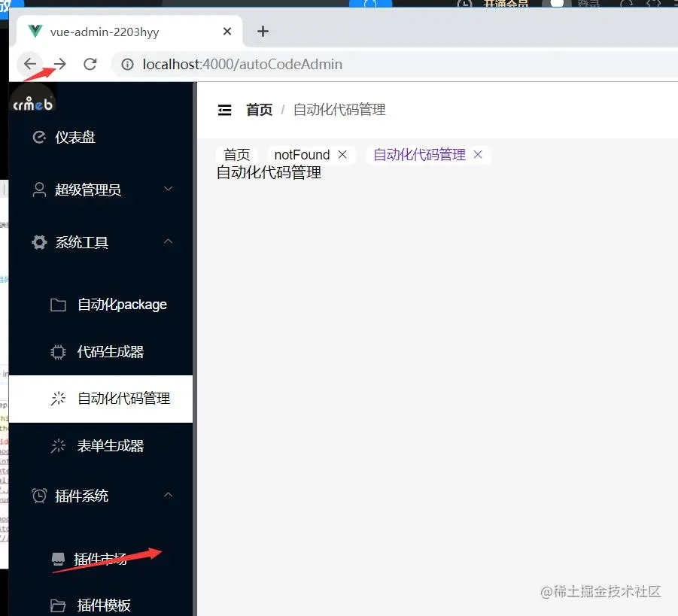Click 插件系统 menu label

click(82, 496)
